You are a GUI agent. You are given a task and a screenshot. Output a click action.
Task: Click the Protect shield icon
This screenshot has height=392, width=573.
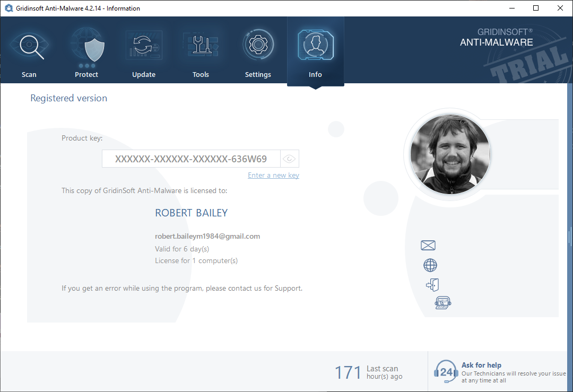point(86,46)
